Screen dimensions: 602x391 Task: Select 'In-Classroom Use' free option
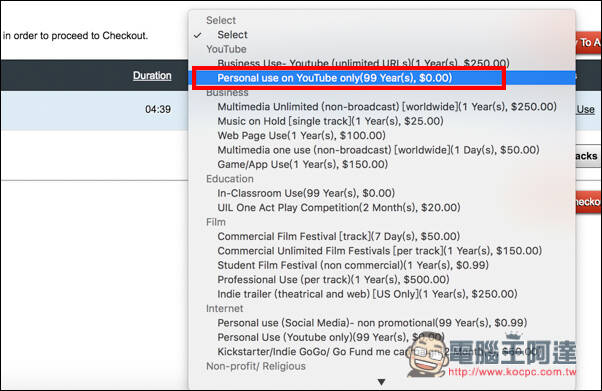[x=306, y=193]
